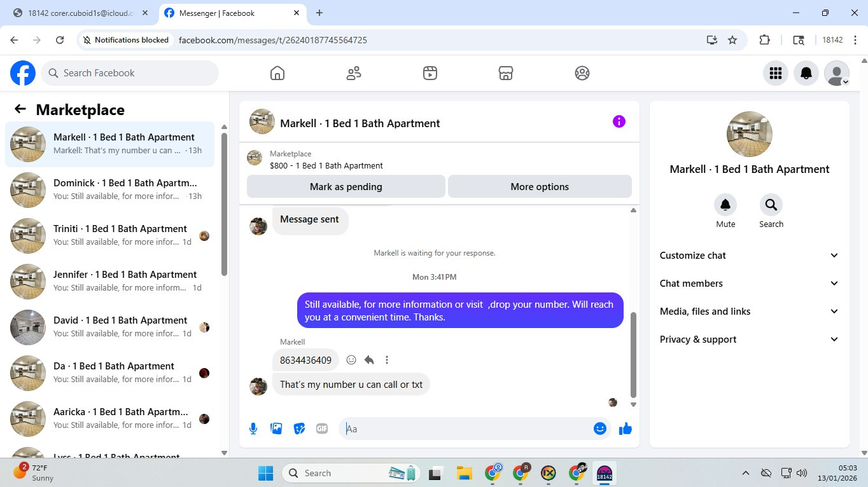Expand Chat members section
The image size is (868, 487).
coord(750,284)
